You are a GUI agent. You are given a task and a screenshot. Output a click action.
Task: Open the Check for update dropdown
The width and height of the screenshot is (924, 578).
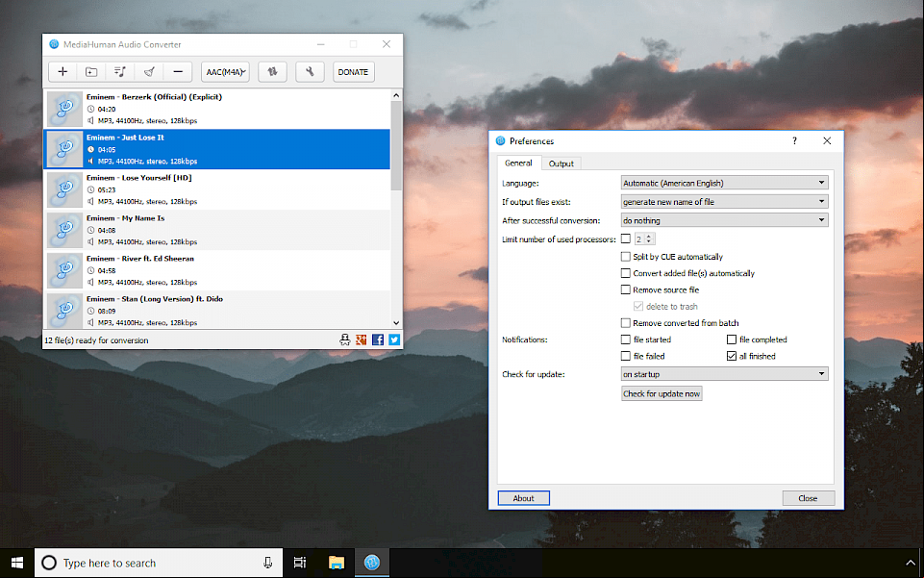[x=724, y=373]
